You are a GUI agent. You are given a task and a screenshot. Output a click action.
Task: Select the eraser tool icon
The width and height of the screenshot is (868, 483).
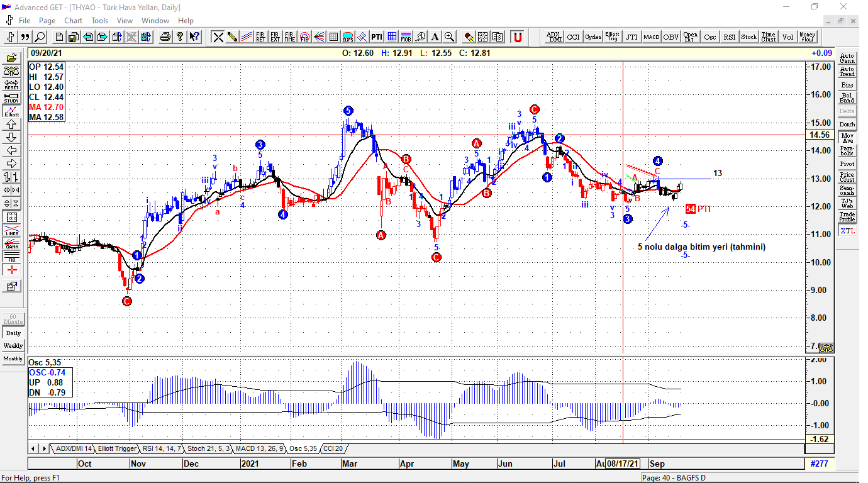tap(469, 36)
